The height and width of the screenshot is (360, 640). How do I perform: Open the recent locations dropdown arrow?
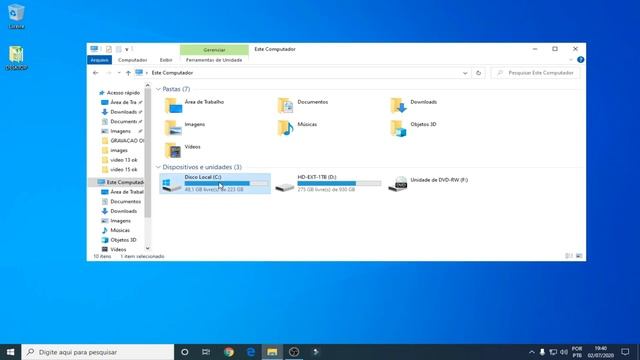pos(119,73)
